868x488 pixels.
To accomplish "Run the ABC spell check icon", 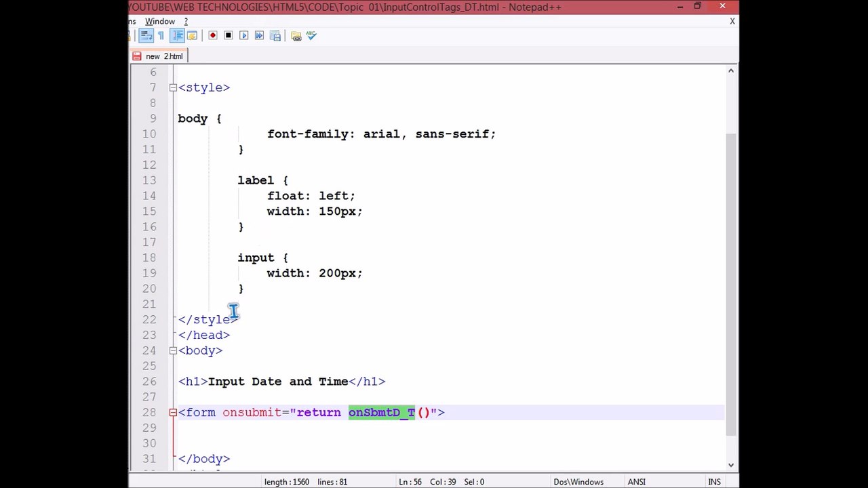I will pos(311,35).
